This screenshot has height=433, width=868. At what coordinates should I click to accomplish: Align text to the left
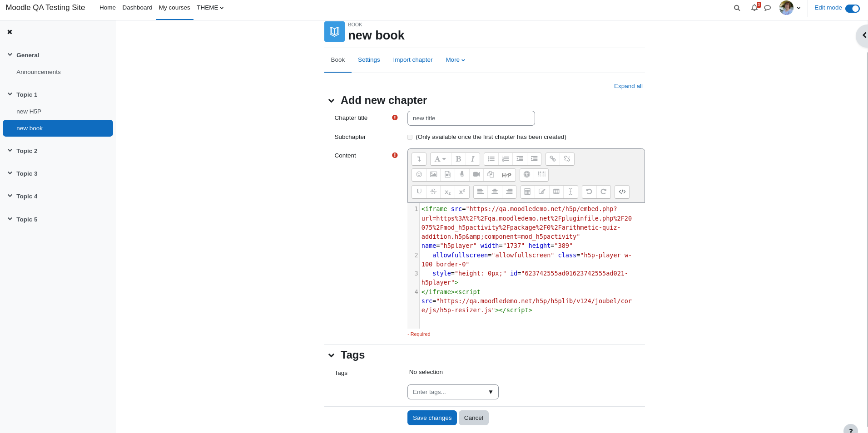pos(480,192)
